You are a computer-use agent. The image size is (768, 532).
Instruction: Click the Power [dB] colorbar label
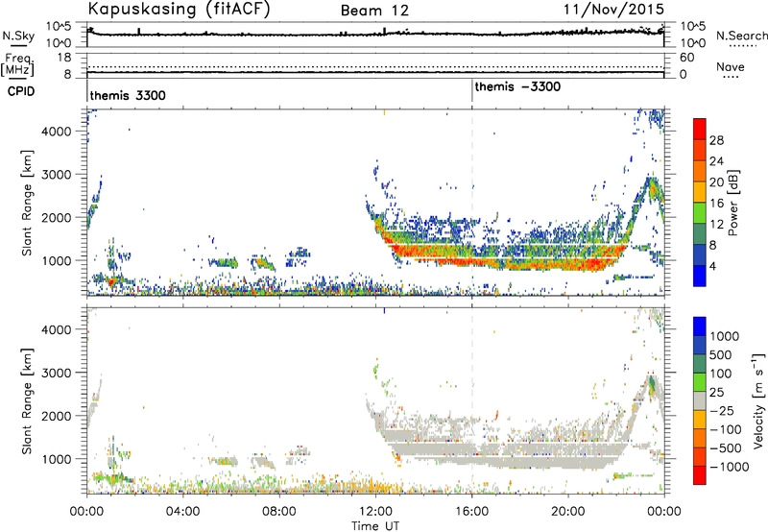(x=732, y=203)
